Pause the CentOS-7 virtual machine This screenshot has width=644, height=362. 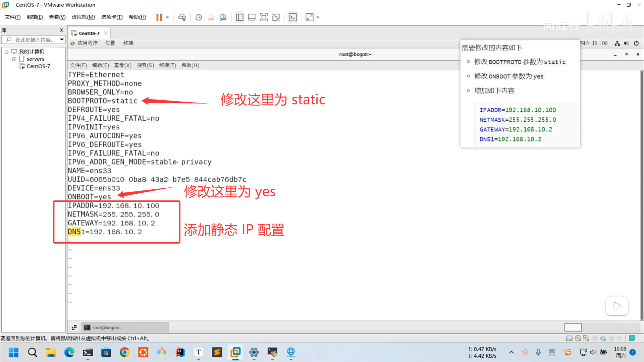click(x=159, y=17)
